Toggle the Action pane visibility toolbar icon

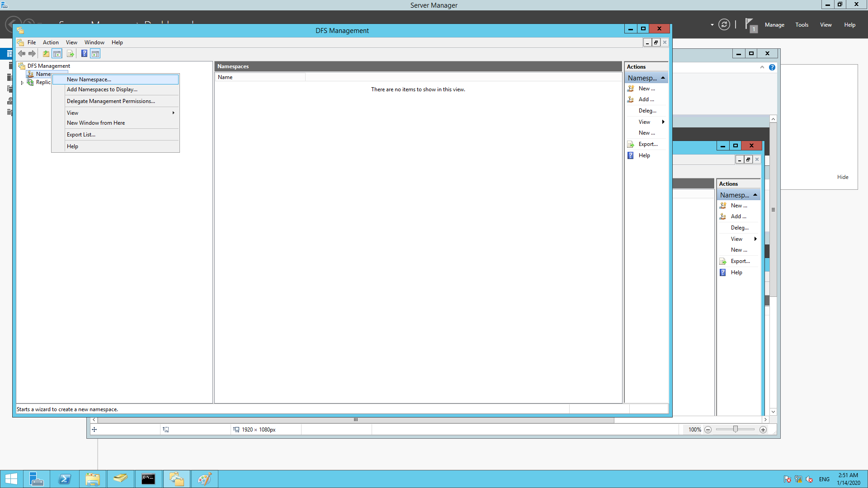click(x=95, y=53)
